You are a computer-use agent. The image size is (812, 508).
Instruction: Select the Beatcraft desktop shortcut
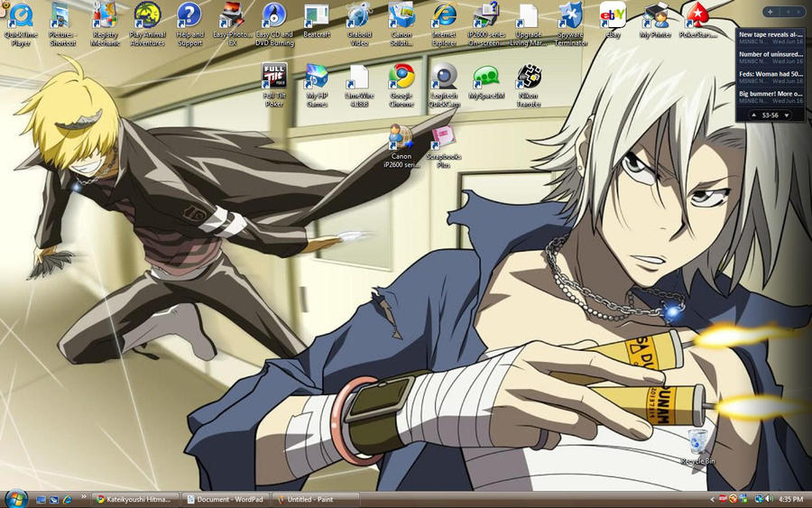[317, 21]
